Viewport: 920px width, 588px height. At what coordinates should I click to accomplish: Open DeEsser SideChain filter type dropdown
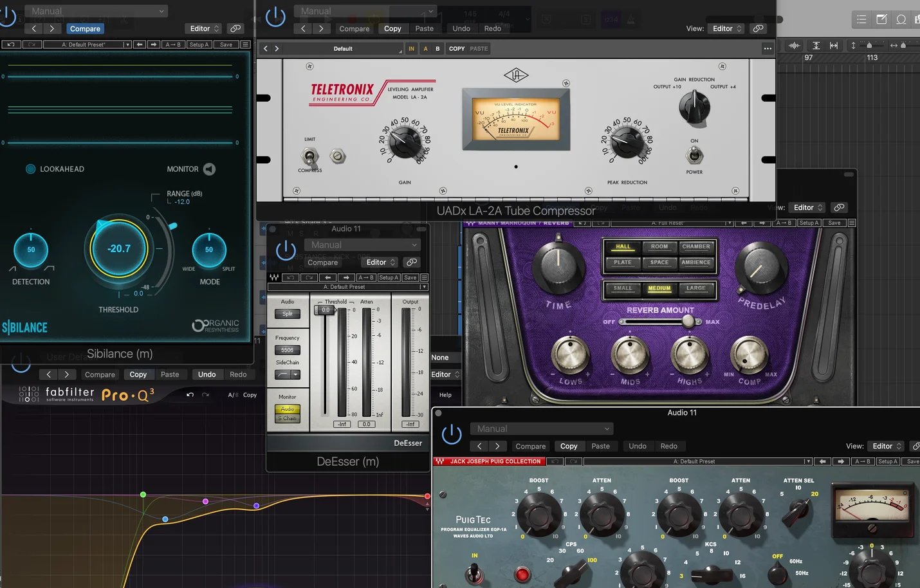point(288,374)
